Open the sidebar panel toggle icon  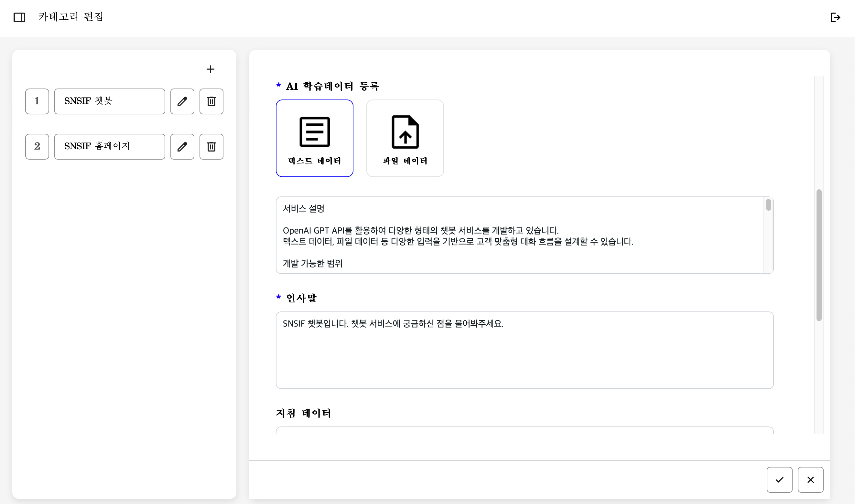[19, 17]
